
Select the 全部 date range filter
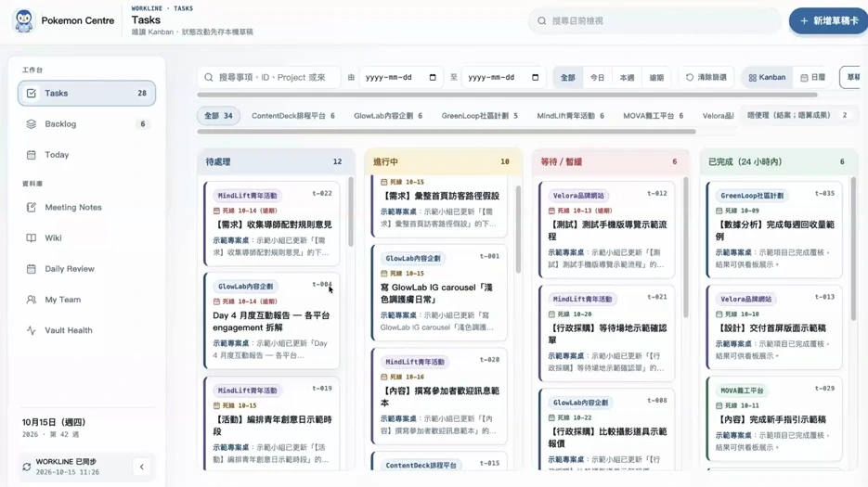tap(567, 78)
